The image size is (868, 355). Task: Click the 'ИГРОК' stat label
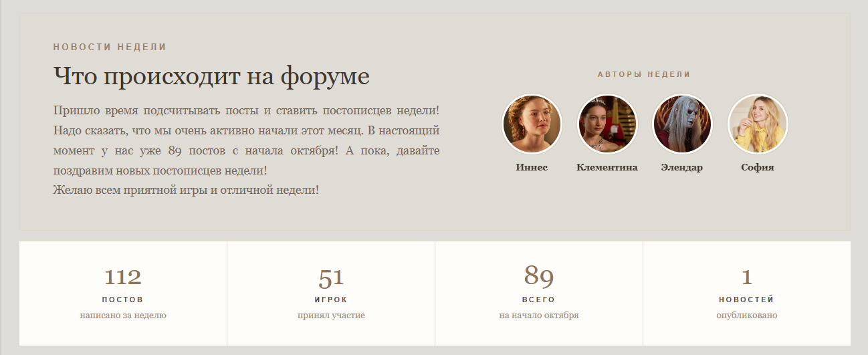click(331, 300)
